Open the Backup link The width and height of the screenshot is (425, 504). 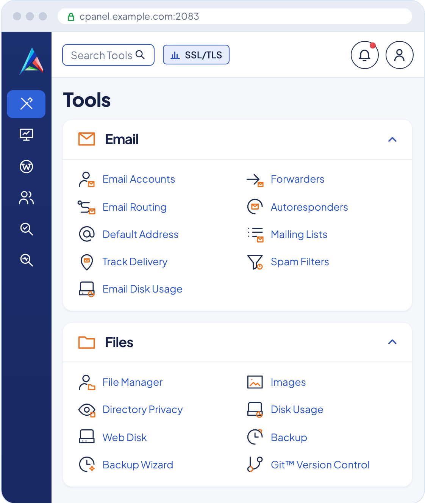click(x=289, y=437)
